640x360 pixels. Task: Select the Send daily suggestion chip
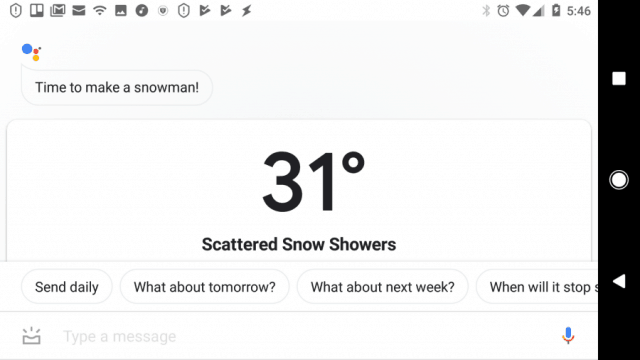(67, 287)
